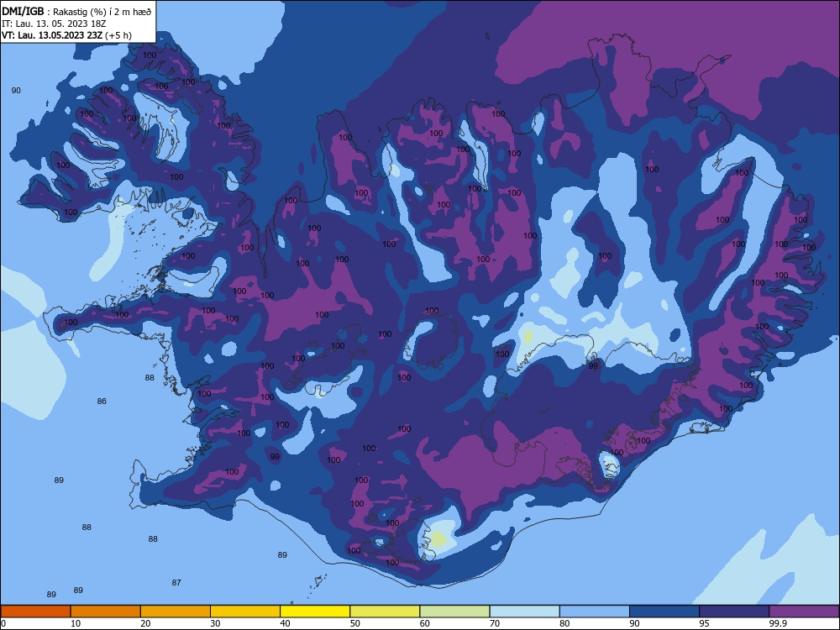Click the title text 'DMI/IGB : Rakastig (%) í 2 m hæð'
Image resolution: width=840 pixels, height=630 pixels.
76,11
